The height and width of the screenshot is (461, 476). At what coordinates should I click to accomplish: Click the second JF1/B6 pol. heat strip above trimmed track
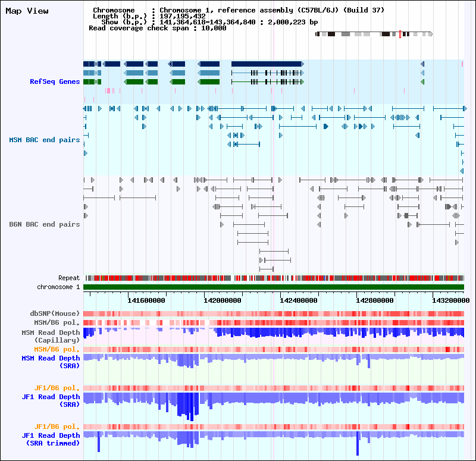tap(274, 426)
